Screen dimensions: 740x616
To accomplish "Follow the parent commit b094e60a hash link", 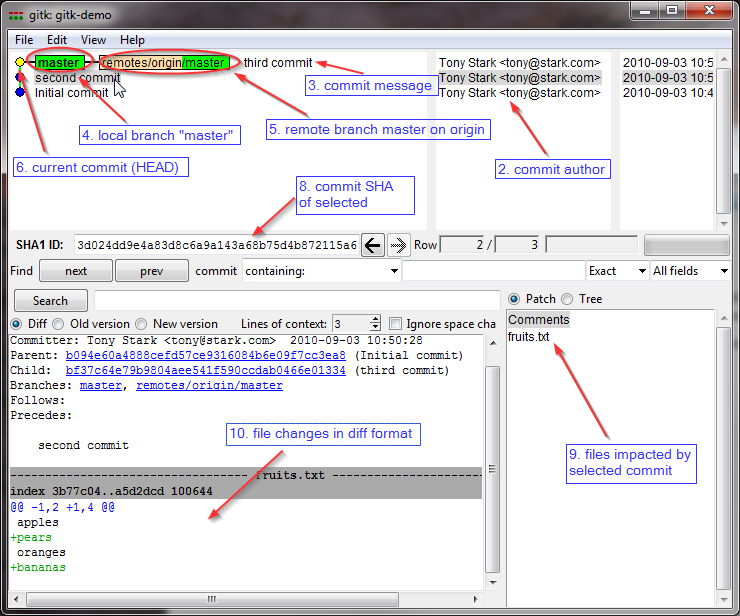I will (x=205, y=355).
